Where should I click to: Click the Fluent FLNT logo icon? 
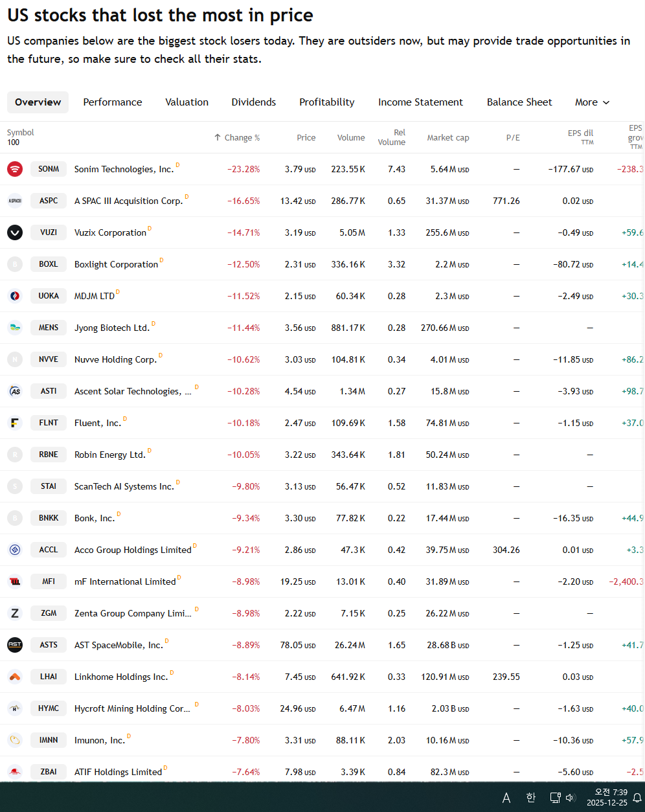click(x=15, y=423)
